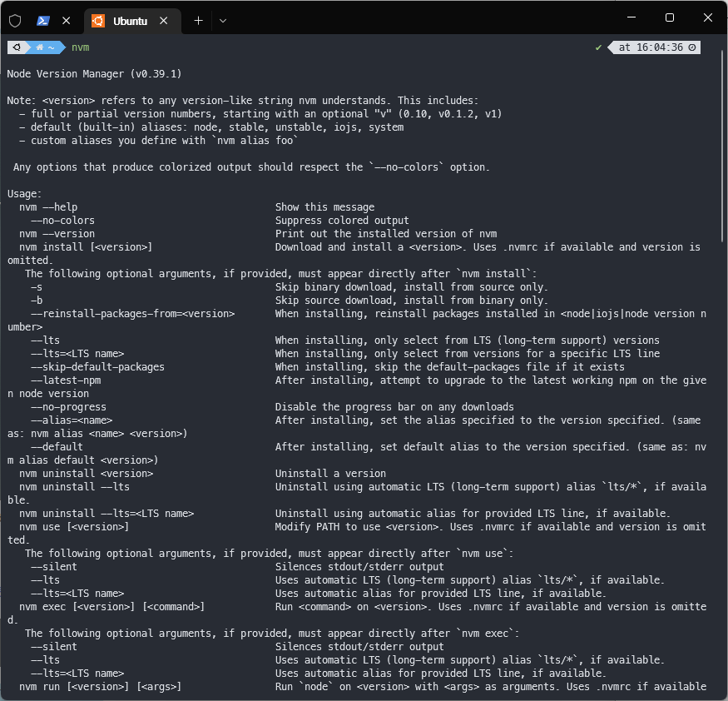
Task: Click 'nvm run [<version>] [<args>]' entry
Action: [101, 687]
